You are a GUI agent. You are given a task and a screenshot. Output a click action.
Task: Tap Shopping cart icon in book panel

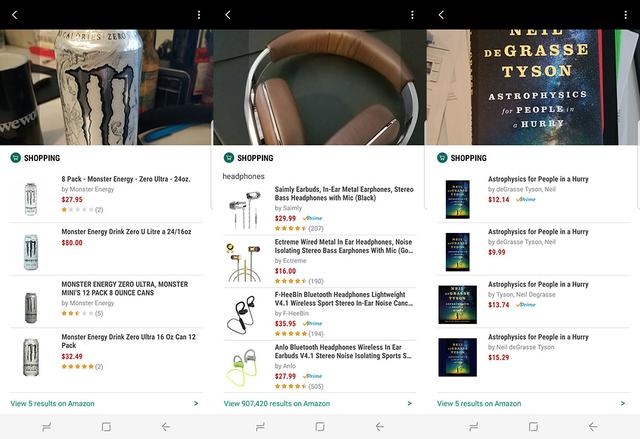click(x=442, y=157)
